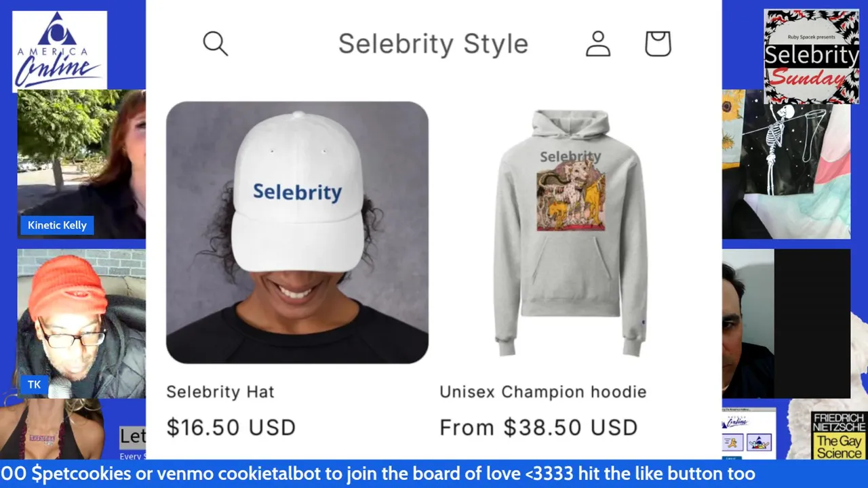This screenshot has height=488, width=868.
Task: Click the TK name badge
Action: click(34, 385)
